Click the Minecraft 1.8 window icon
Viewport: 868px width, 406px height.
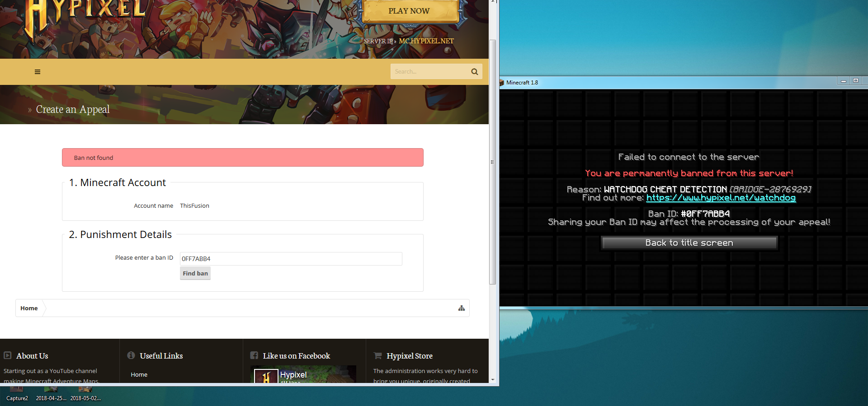pos(501,83)
